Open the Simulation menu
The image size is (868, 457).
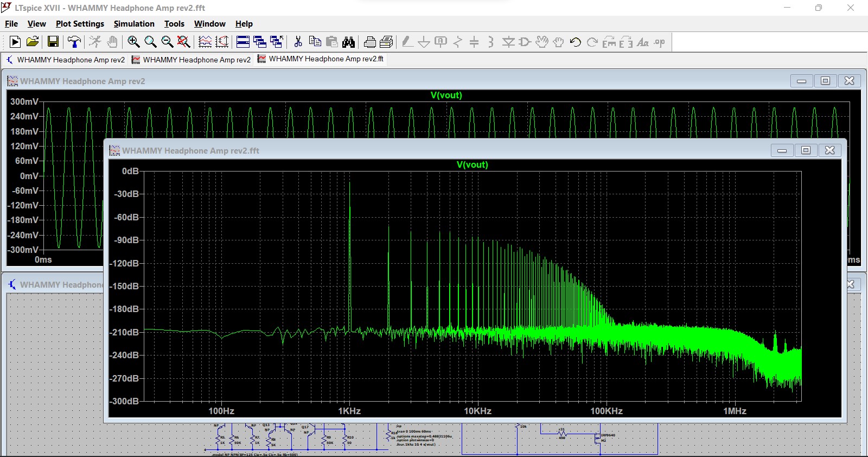pos(134,24)
